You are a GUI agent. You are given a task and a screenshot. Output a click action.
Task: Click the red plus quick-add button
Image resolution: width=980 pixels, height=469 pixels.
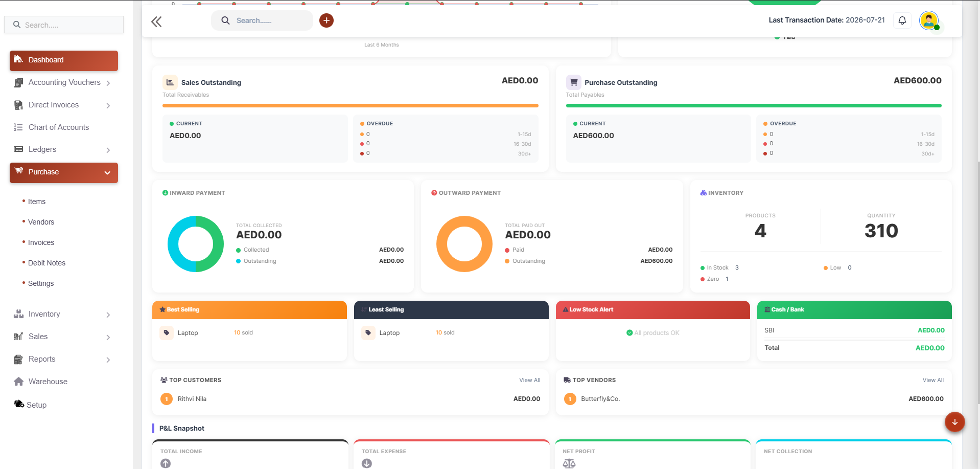[326, 20]
